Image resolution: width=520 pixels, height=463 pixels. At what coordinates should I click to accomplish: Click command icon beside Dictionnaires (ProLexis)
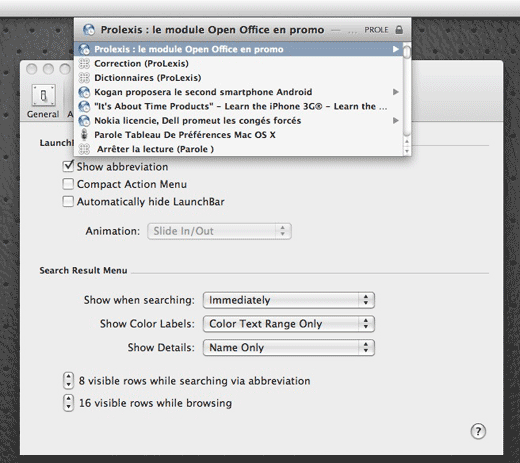[84, 78]
